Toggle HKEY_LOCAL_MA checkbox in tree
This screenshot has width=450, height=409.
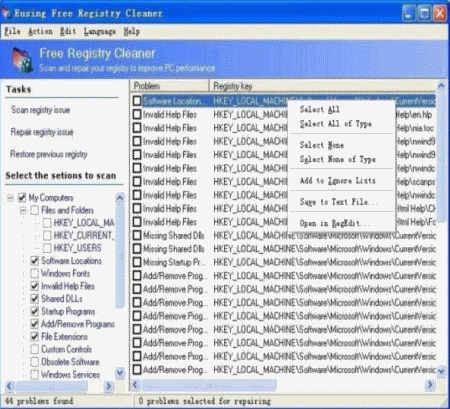pos(47,223)
